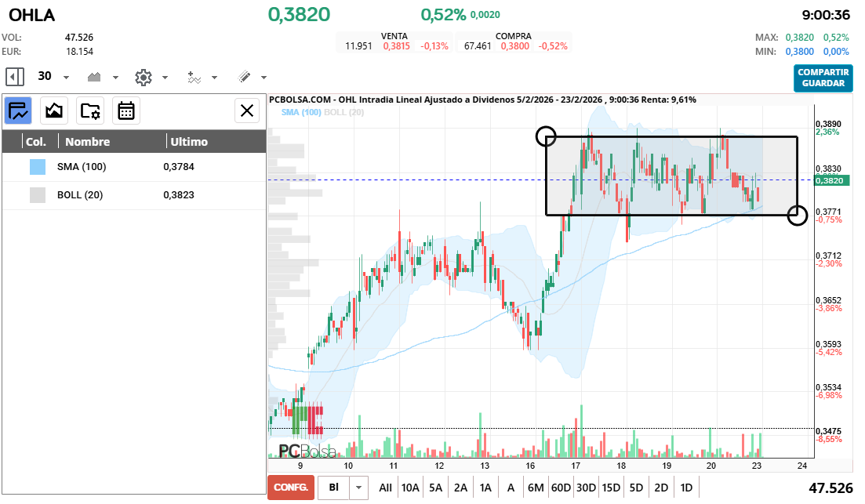
Task: Expand the settings gear dropdown arrow
Action: pyautogui.click(x=165, y=78)
